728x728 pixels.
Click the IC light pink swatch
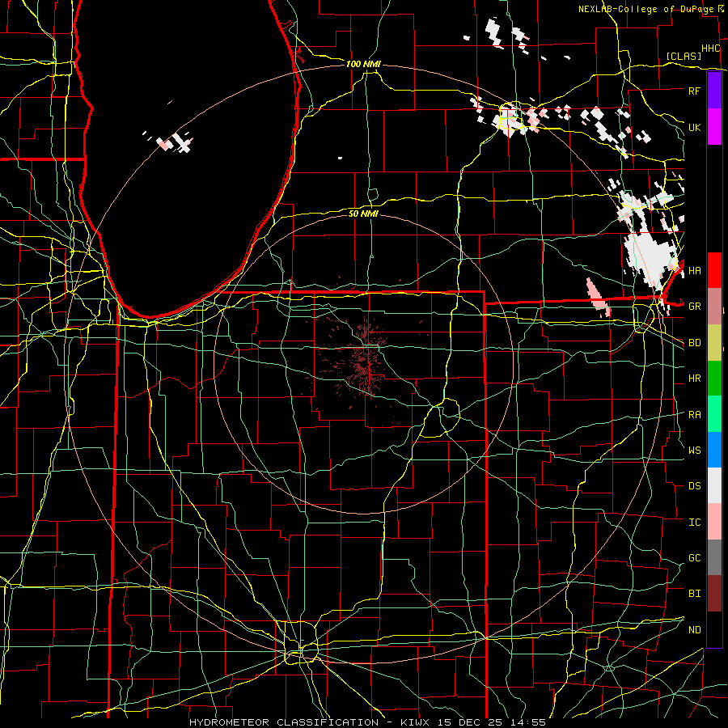[x=714, y=522]
